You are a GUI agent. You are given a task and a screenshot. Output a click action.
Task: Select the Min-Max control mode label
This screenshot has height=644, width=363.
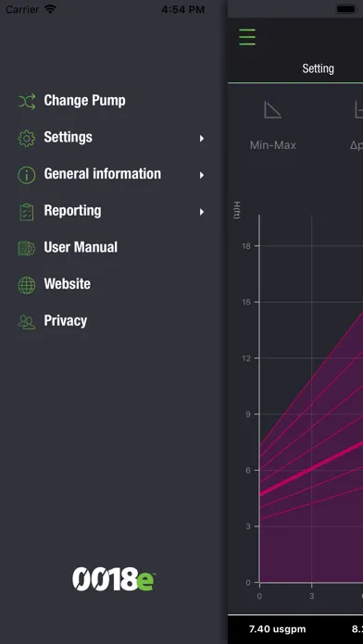[272, 145]
